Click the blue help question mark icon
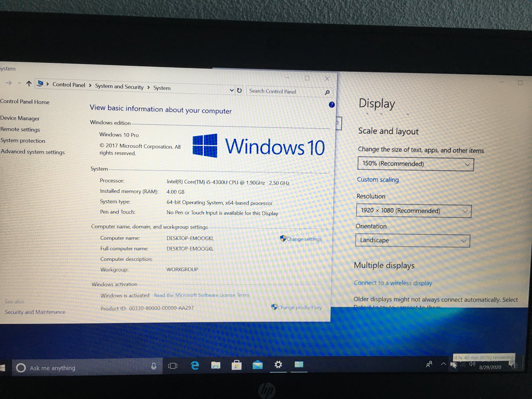Viewport: 532px width, 399px height. 331,105
